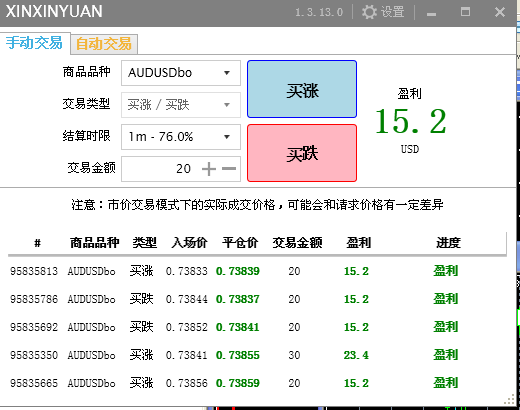This screenshot has height=410, width=520.
Task: Maximize the XINXINYUAN window
Action: coord(465,12)
